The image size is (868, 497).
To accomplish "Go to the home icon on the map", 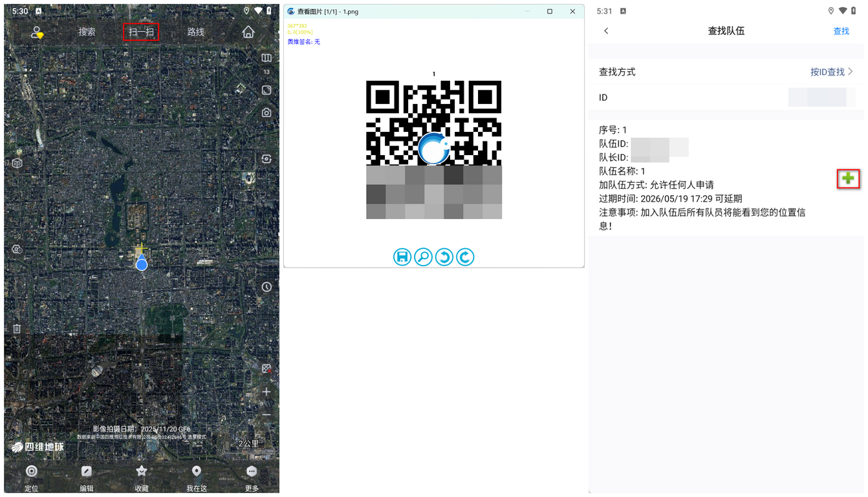I will coord(248,32).
